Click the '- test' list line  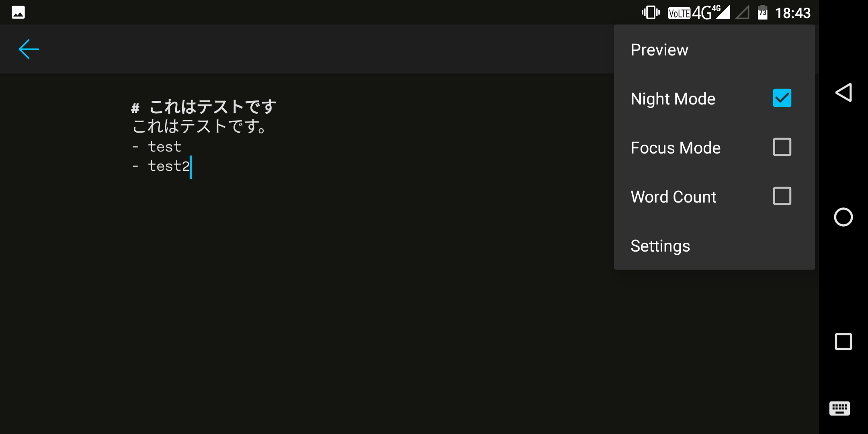[x=164, y=147]
